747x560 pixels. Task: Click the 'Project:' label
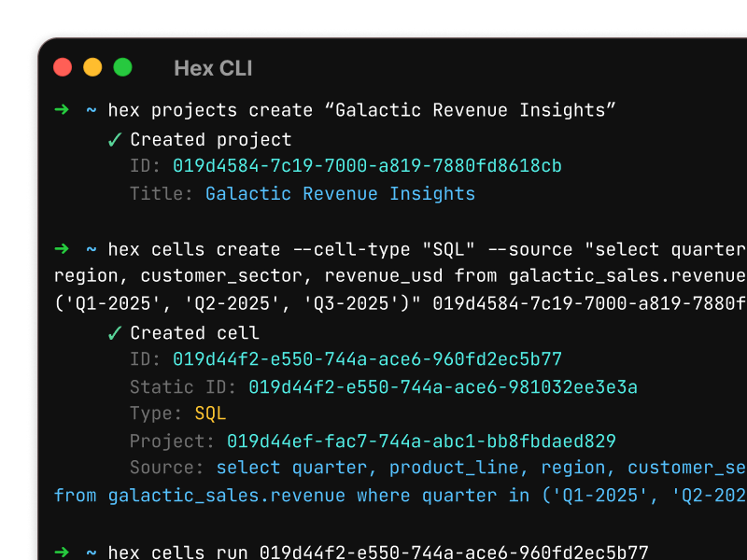[172, 441]
